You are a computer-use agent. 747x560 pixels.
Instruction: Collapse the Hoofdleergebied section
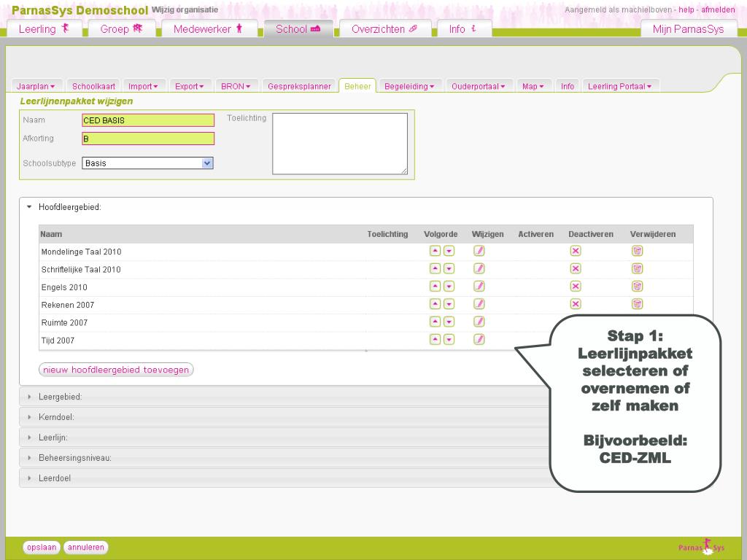[29, 207]
